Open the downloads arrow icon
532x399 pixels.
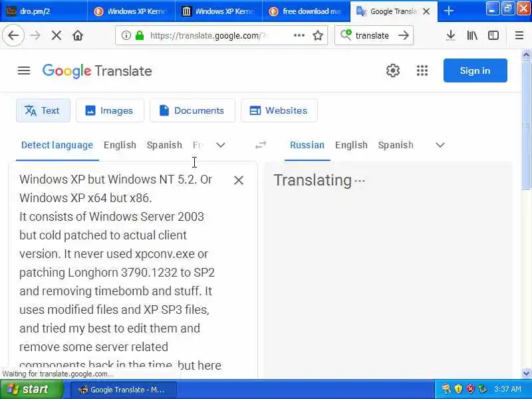pos(451,35)
